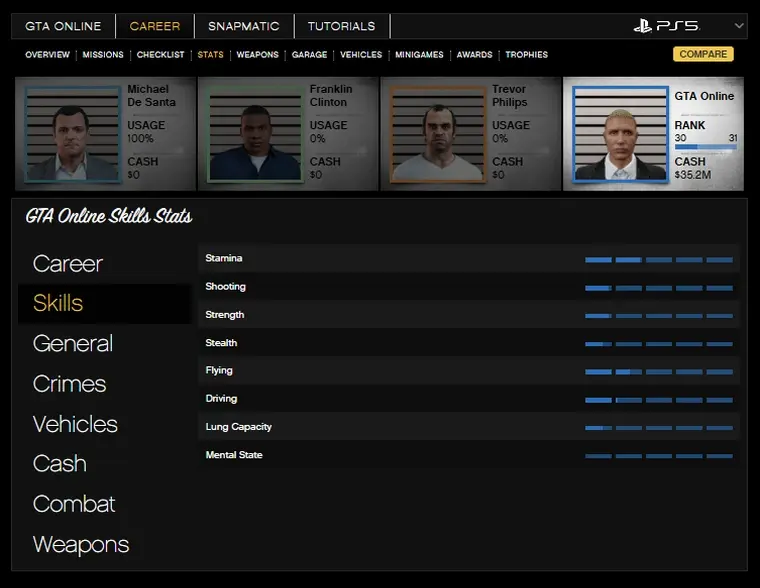Open the Weapons submenu link
The height and width of the screenshot is (588, 760).
(x=257, y=55)
